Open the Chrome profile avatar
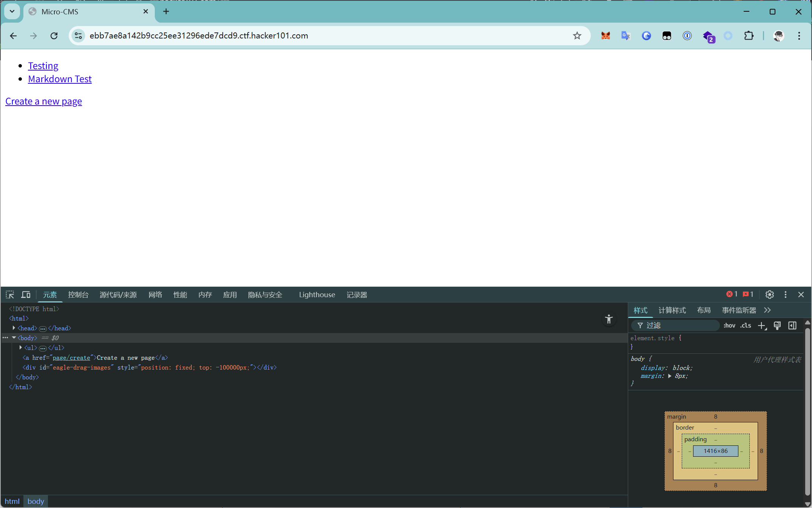Screen dimensions: 812x508 tap(778, 36)
